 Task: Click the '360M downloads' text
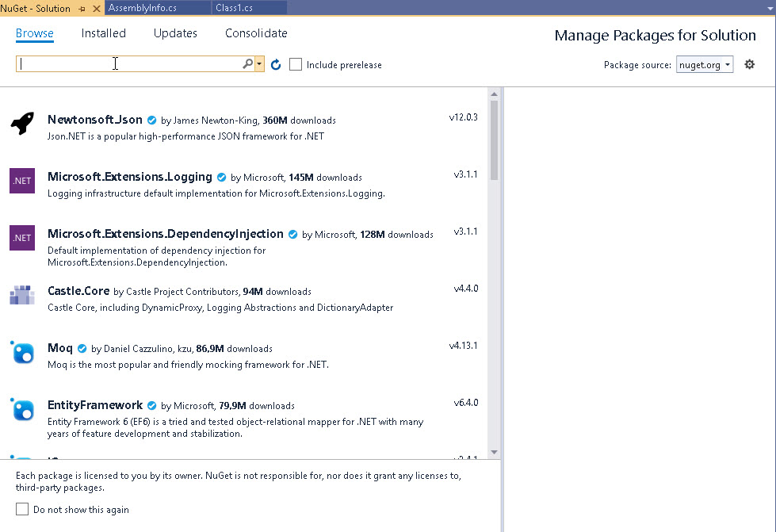[299, 121]
